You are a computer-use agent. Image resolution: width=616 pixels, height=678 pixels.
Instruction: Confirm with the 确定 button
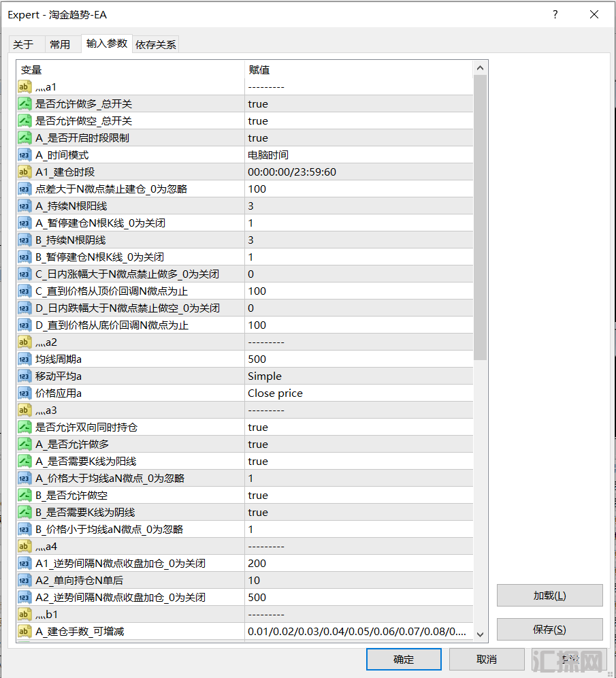click(x=404, y=660)
